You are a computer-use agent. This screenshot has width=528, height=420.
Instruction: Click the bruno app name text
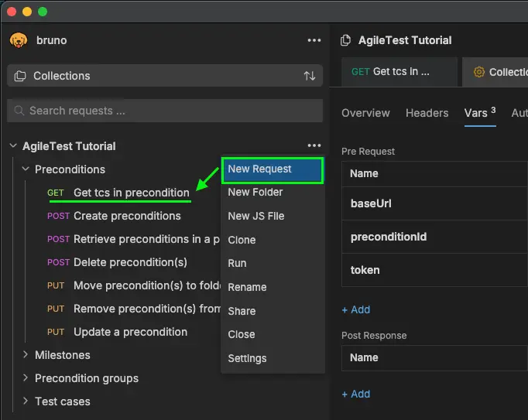coord(52,40)
